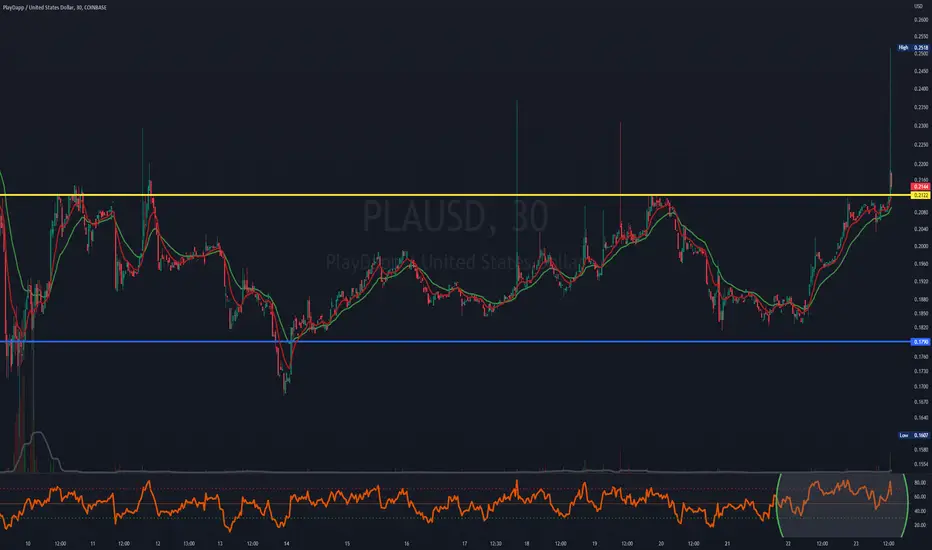Click the Low 0.1607 price marker

pos(913,435)
